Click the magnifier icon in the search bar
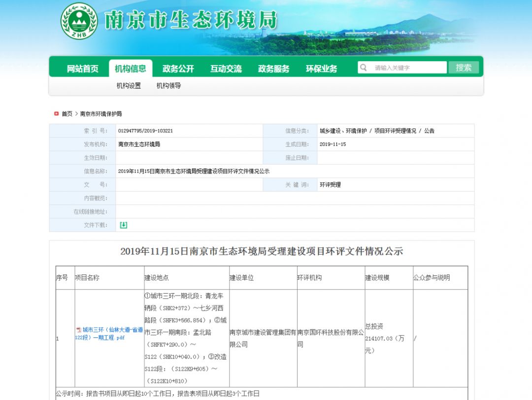The width and height of the screenshot is (532, 400). [363, 67]
